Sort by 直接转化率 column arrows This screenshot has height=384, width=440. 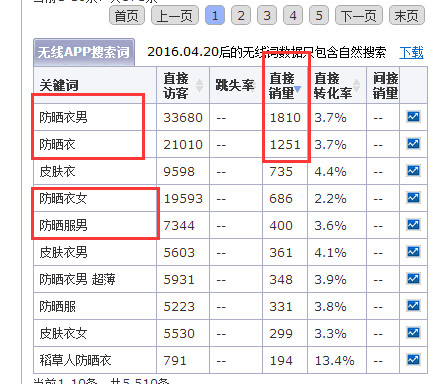356,85
